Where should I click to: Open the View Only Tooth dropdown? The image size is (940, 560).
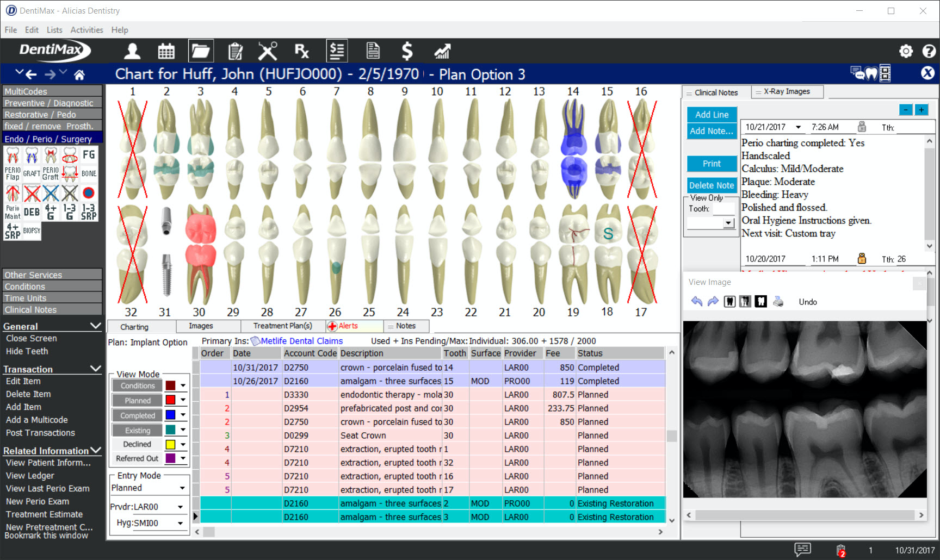[x=727, y=223]
